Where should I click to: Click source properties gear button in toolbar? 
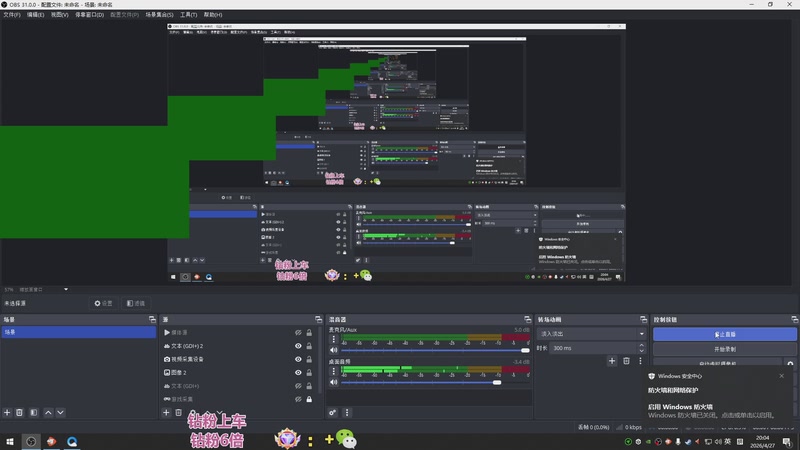(x=103, y=303)
